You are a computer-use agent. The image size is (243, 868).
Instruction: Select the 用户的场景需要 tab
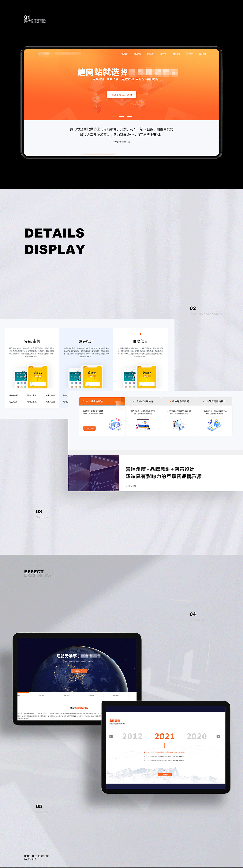click(x=179, y=401)
